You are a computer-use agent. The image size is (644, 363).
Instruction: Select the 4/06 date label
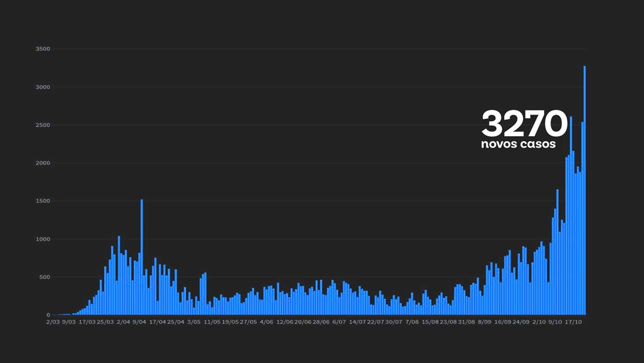tap(267, 322)
